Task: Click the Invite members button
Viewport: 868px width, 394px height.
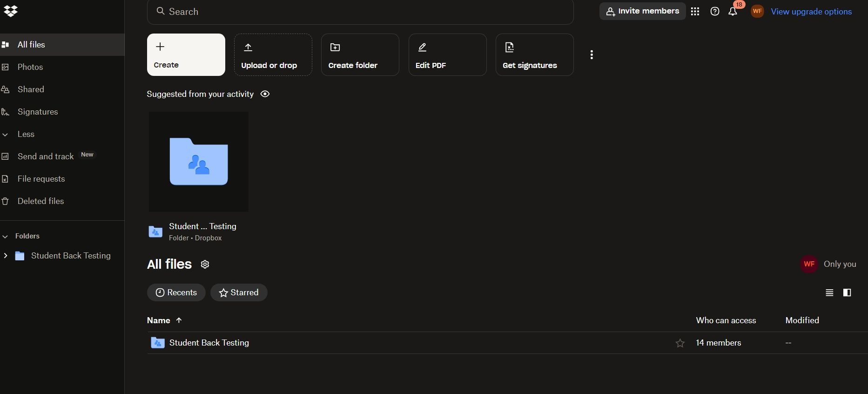Action: 642,12
